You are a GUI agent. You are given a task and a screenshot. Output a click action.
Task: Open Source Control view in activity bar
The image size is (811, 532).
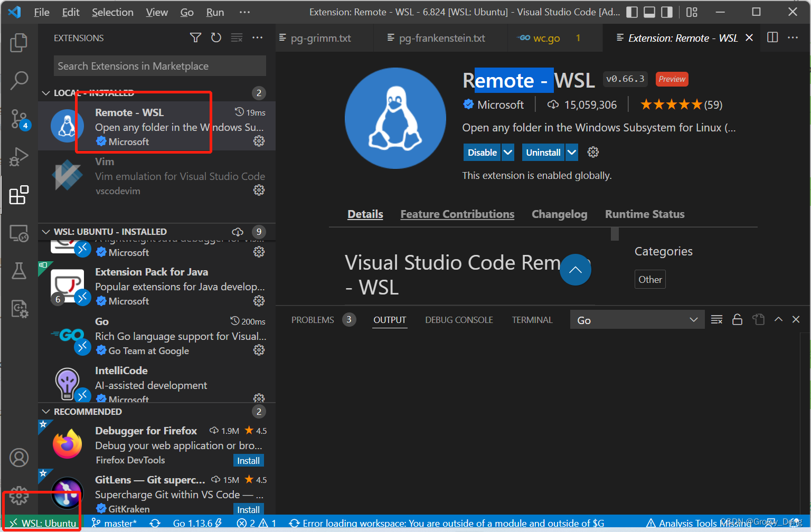coord(19,119)
